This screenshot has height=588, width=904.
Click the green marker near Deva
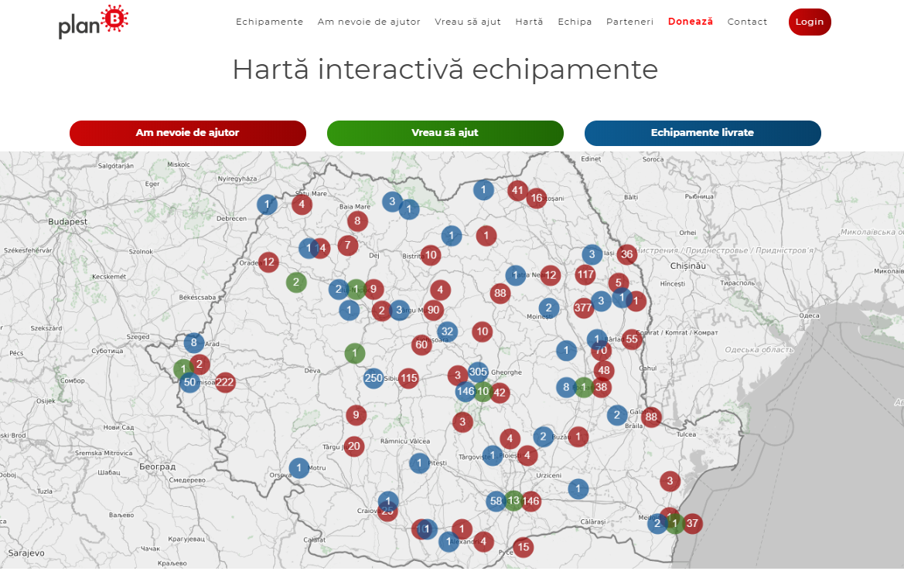click(x=354, y=353)
